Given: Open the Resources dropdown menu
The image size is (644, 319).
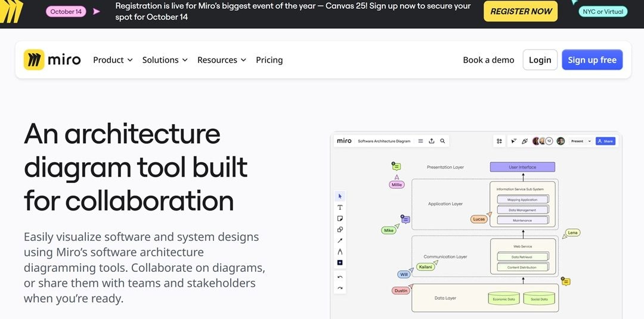Looking at the screenshot, I should pos(221,60).
